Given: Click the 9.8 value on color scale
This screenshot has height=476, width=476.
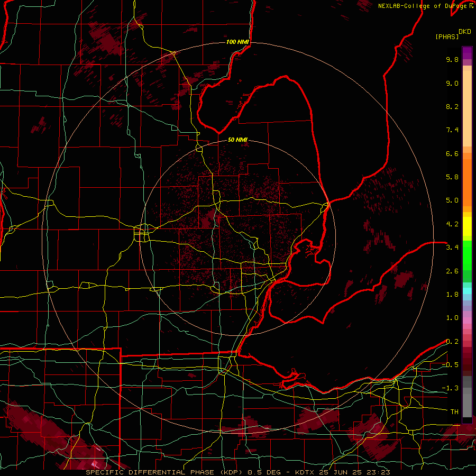Looking at the screenshot, I should (x=452, y=59).
